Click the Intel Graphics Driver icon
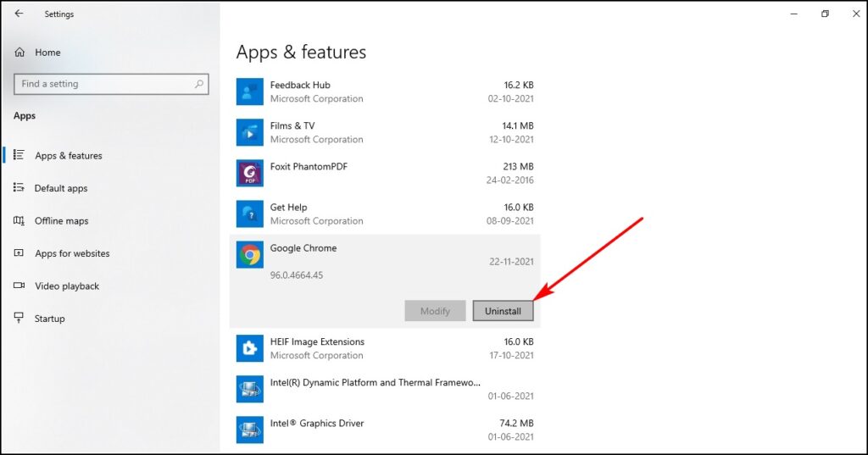The image size is (868, 455). tap(250, 430)
